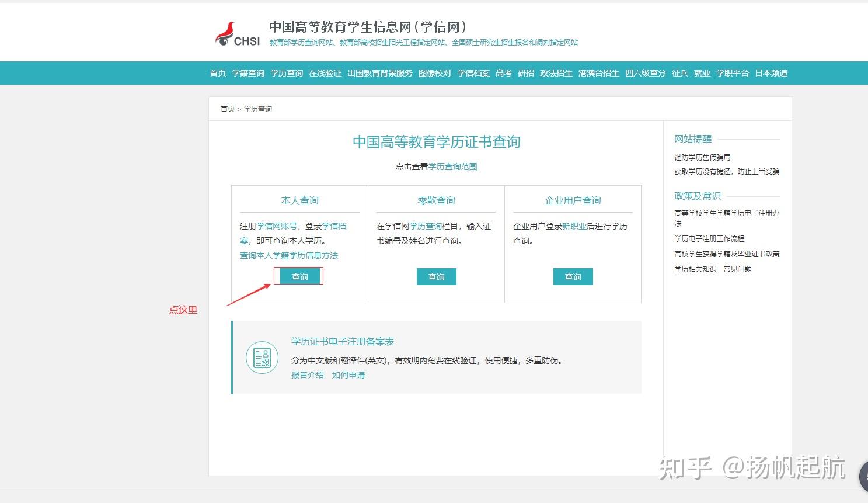This screenshot has width=868, height=503.
Task: Click the CHSI logo in the header
Action: 238,34
